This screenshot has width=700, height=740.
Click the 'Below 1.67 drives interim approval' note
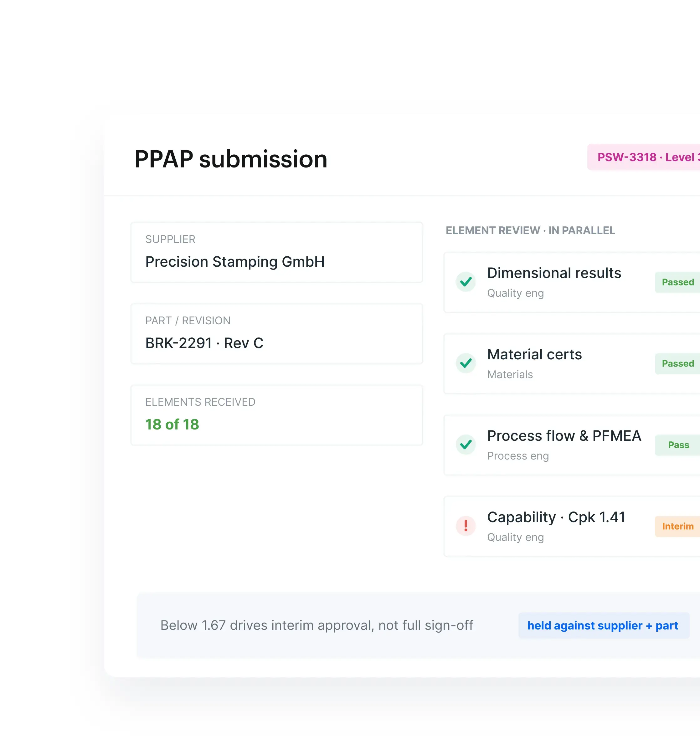317,625
